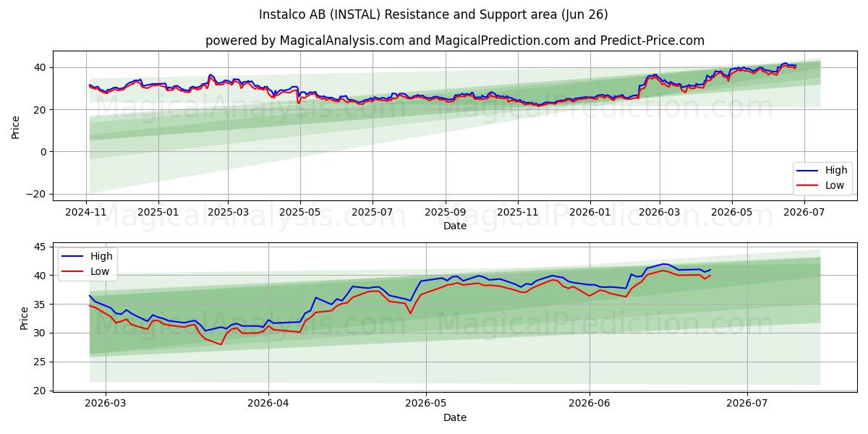Click the top chart '2026-03' tick label
Screen dimensions: 868x434
659,213
